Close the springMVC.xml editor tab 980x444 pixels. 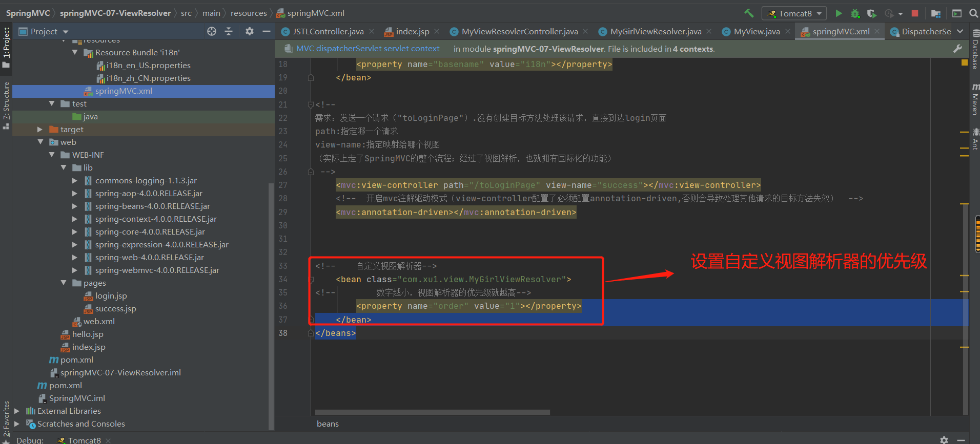point(877,31)
